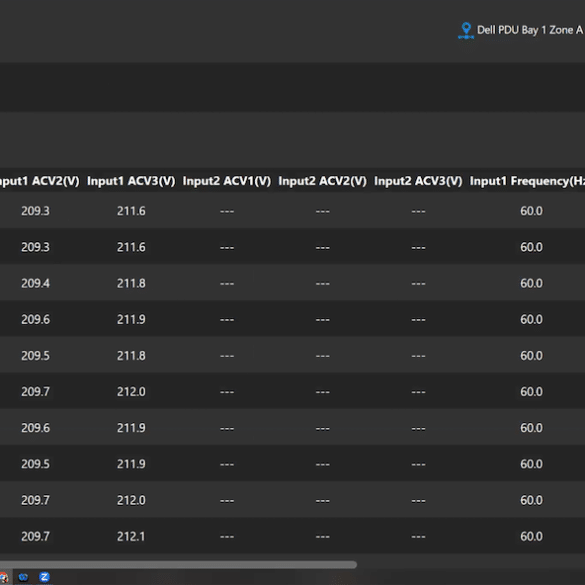Select 211.9 in the 209.5 row

(131, 464)
